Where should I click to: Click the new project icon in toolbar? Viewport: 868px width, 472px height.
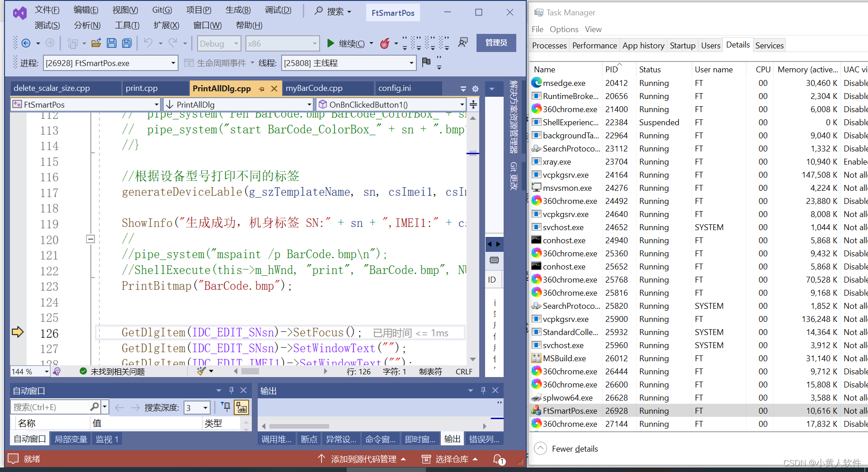pos(72,43)
